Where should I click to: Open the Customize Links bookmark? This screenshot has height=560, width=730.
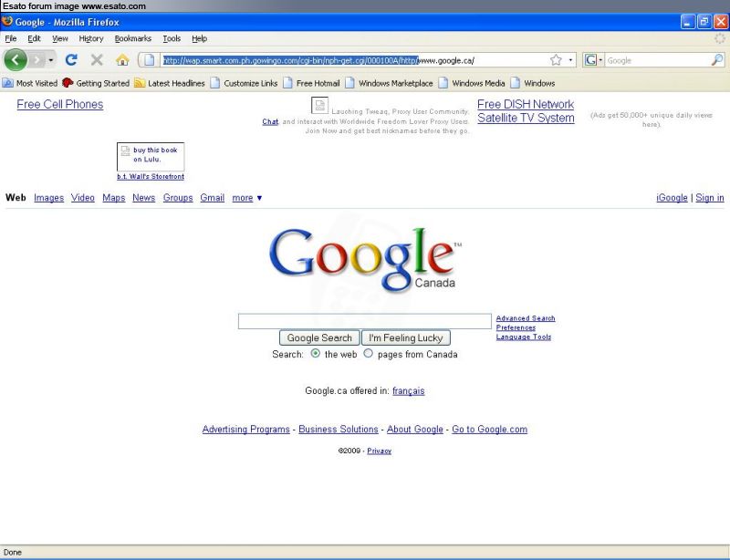point(244,83)
